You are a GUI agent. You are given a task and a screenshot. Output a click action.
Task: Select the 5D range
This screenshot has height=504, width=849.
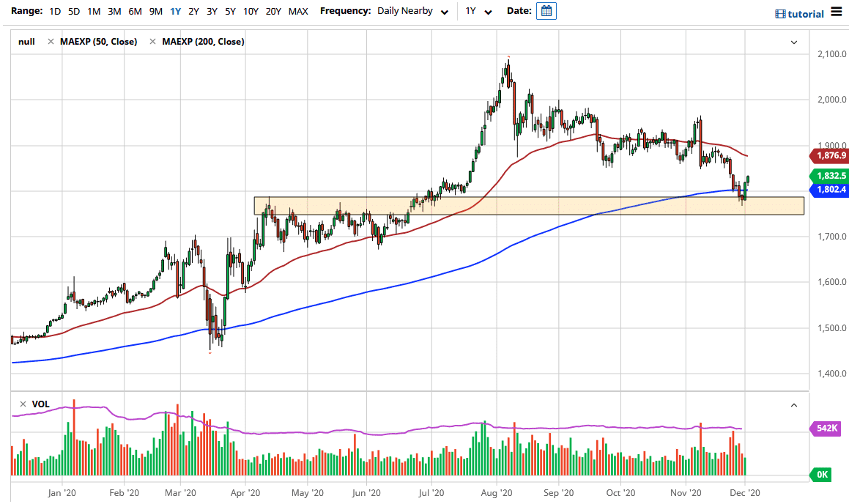point(74,11)
